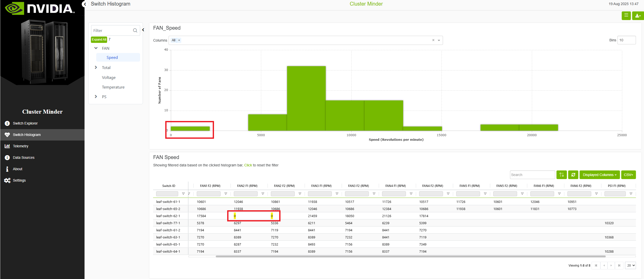Click the filter funnel for FAN6 F2 column

point(596,194)
